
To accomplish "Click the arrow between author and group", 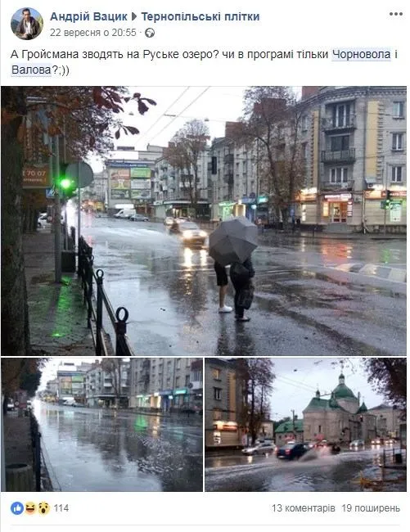I will 134,16.
